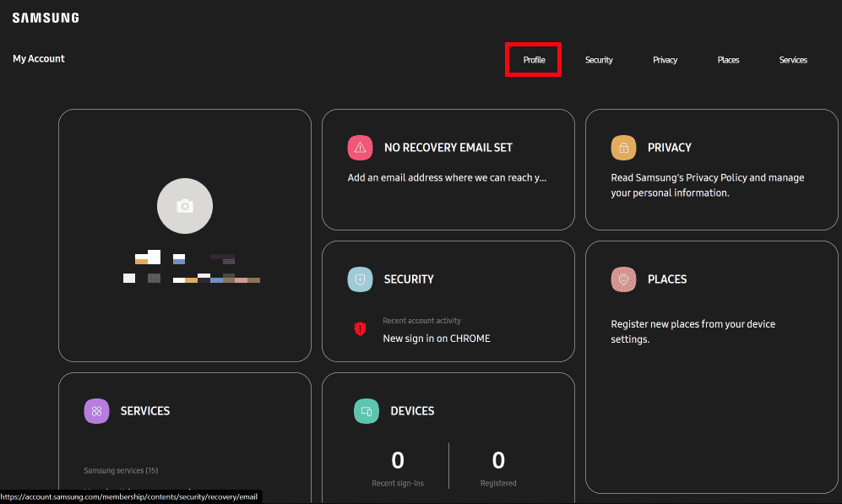This screenshot has height=504, width=842.
Task: Click the pink Places pin icon
Action: [x=623, y=279]
